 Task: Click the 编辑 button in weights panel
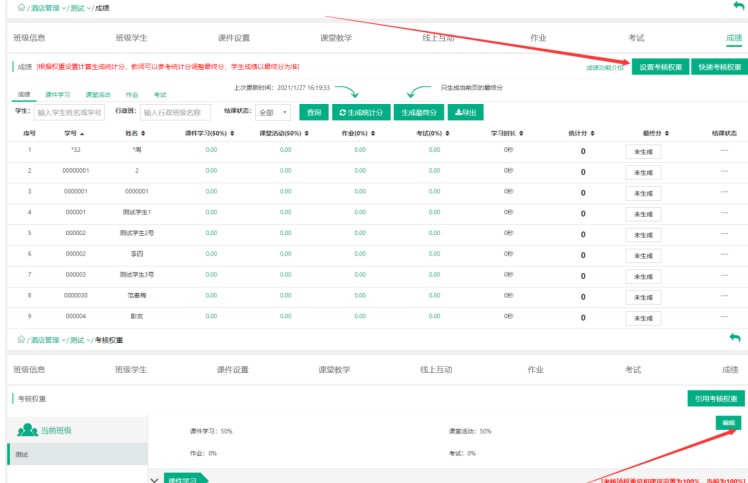728,423
